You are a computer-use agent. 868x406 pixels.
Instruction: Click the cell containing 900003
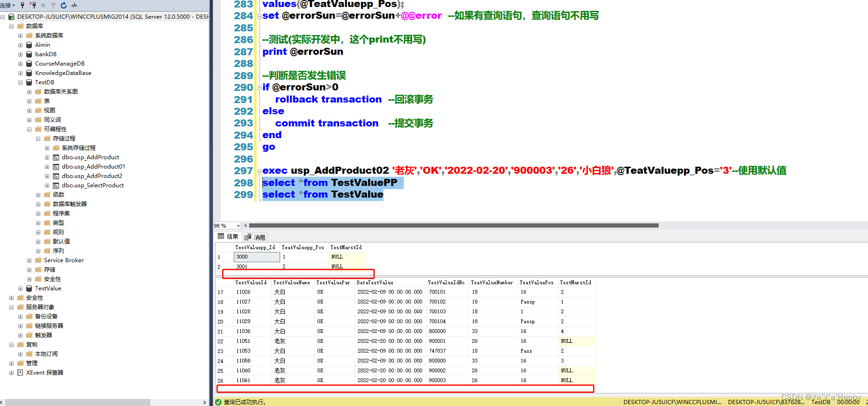point(447,381)
